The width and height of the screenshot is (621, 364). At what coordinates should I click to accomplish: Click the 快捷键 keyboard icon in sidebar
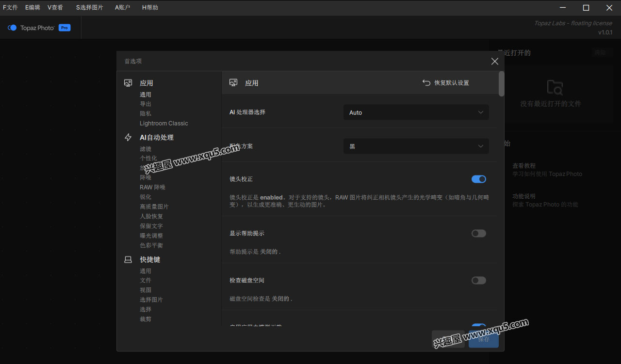coord(128,259)
